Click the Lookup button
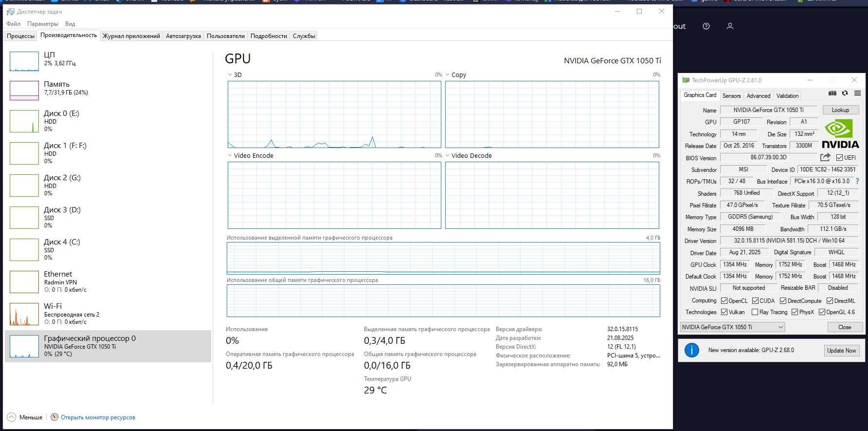The width and height of the screenshot is (868, 431). (x=840, y=110)
